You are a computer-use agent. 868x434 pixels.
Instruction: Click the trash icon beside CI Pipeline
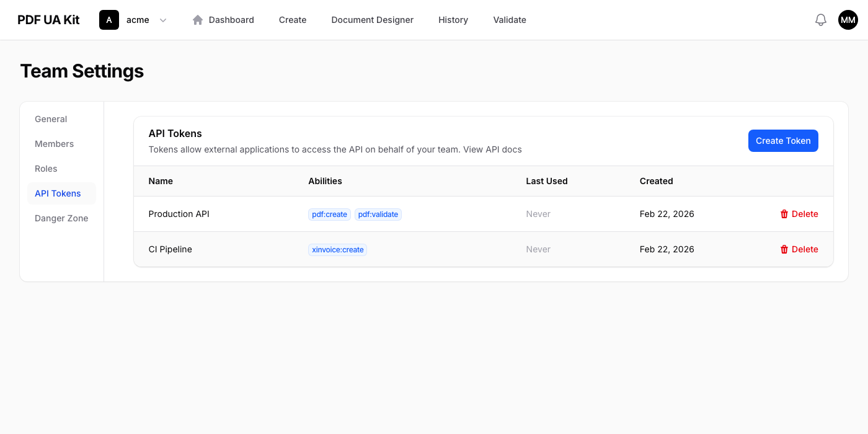[784, 249]
